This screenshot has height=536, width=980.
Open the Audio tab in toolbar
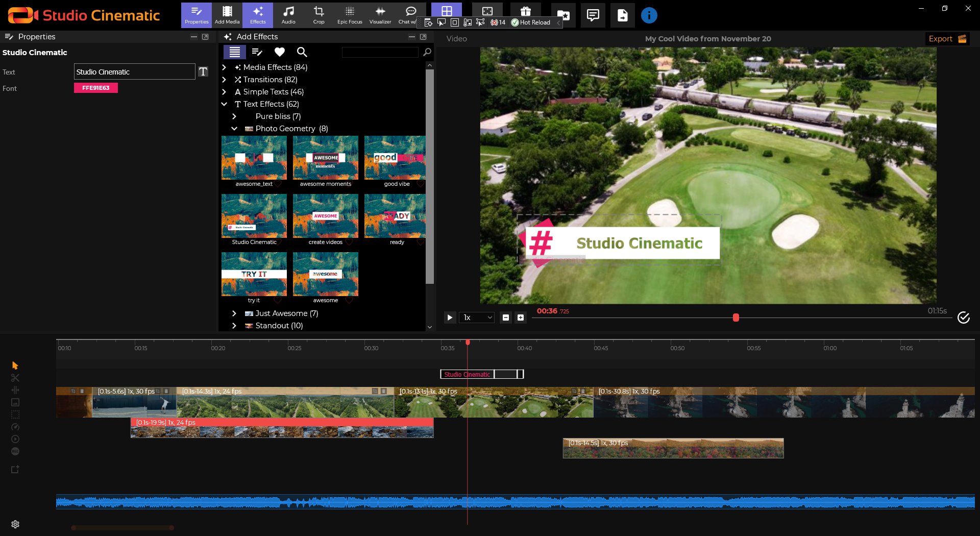click(288, 15)
